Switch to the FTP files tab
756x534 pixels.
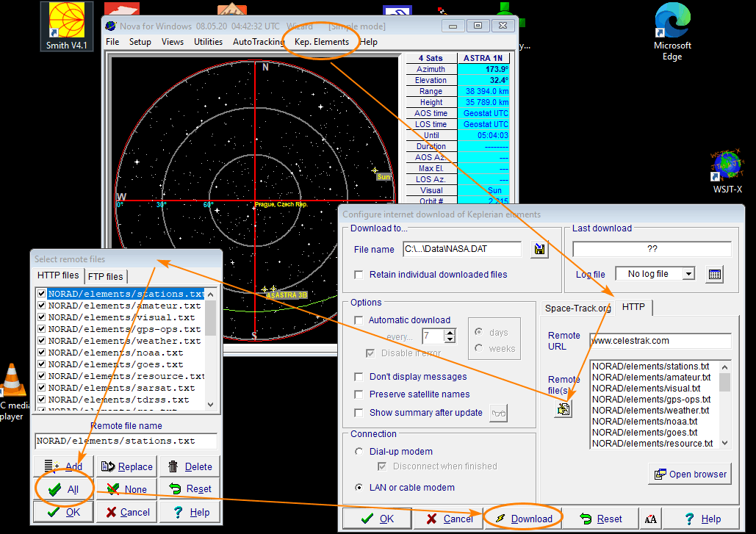pyautogui.click(x=106, y=276)
